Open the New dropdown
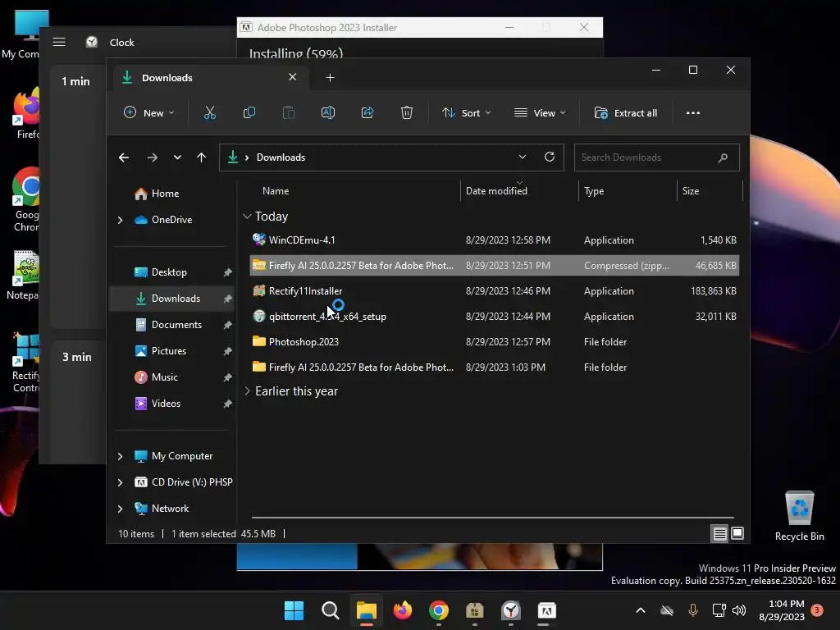This screenshot has height=630, width=840. pos(149,113)
